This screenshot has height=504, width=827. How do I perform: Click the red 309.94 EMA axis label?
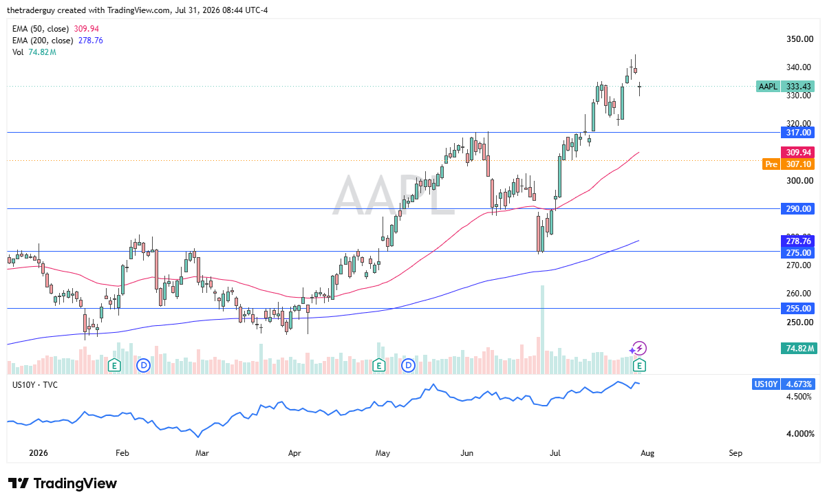pyautogui.click(x=799, y=152)
